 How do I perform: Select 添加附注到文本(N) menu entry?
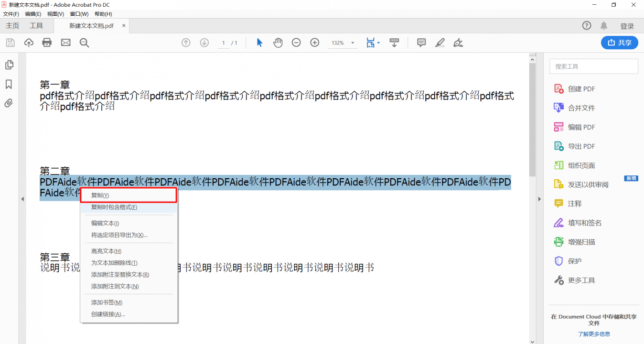(x=129, y=286)
